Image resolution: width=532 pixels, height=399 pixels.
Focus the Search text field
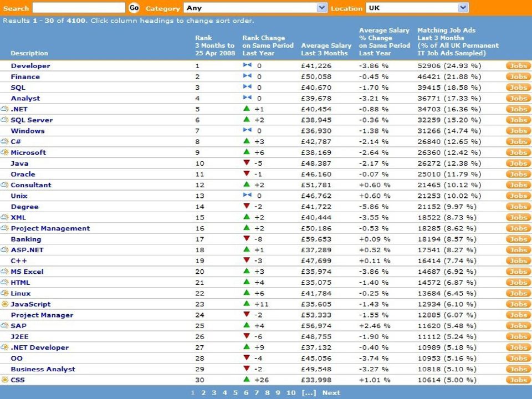click(x=79, y=7)
